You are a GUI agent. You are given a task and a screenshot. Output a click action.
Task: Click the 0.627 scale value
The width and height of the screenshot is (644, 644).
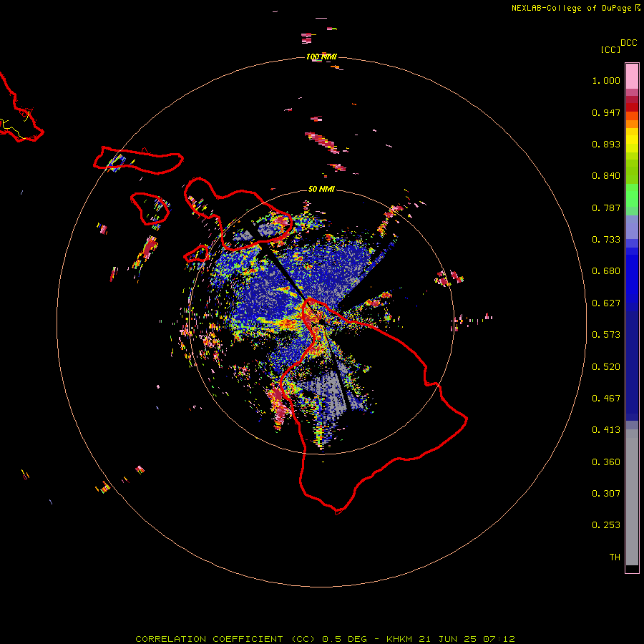[606, 303]
